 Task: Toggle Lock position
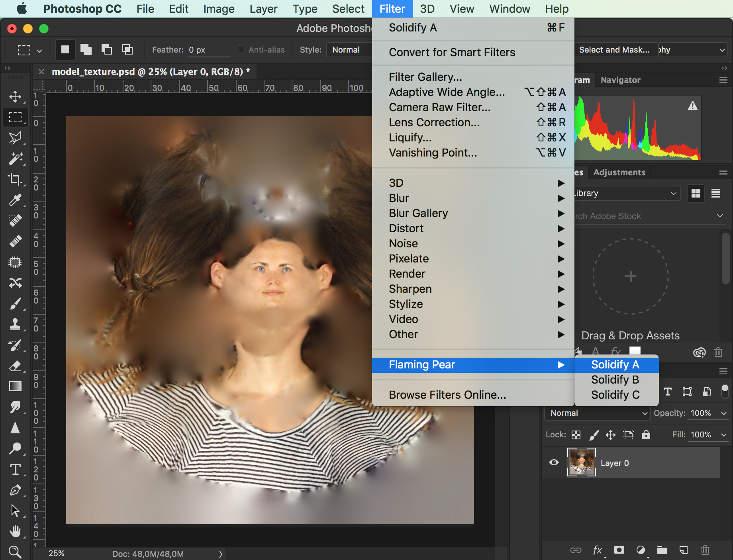(611, 435)
